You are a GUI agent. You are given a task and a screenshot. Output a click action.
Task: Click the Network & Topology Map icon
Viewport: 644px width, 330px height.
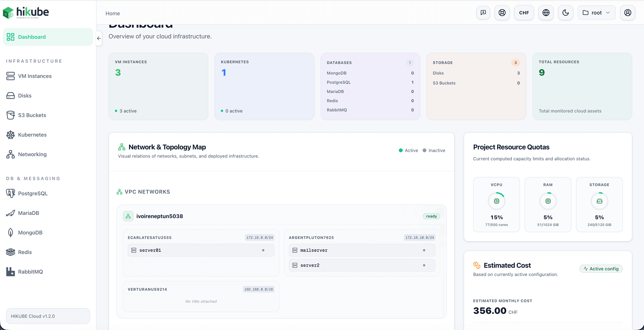click(122, 147)
